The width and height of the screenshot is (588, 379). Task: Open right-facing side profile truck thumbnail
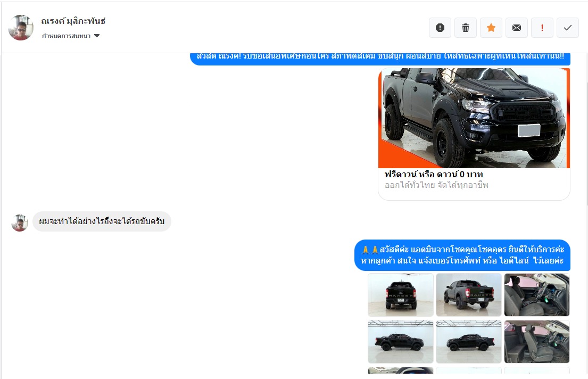[401, 342]
